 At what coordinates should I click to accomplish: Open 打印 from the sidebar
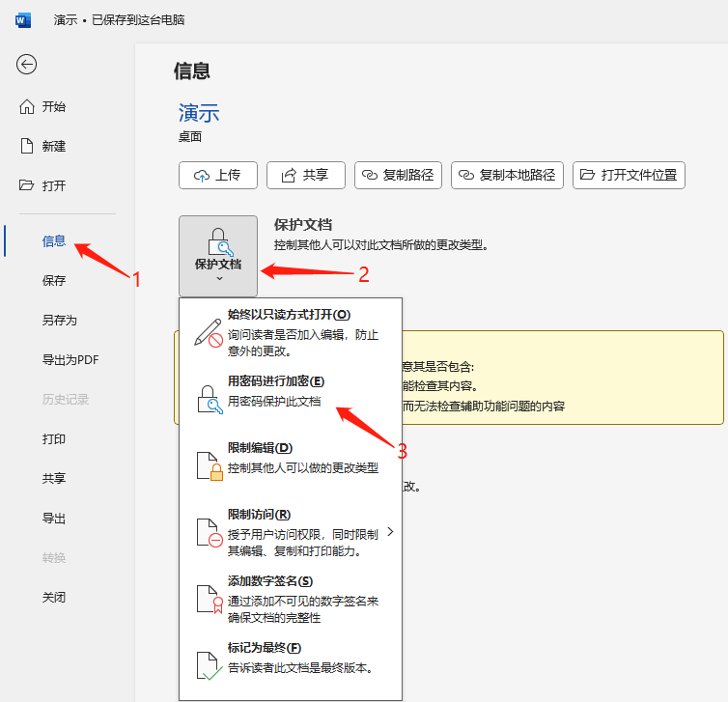(54, 438)
